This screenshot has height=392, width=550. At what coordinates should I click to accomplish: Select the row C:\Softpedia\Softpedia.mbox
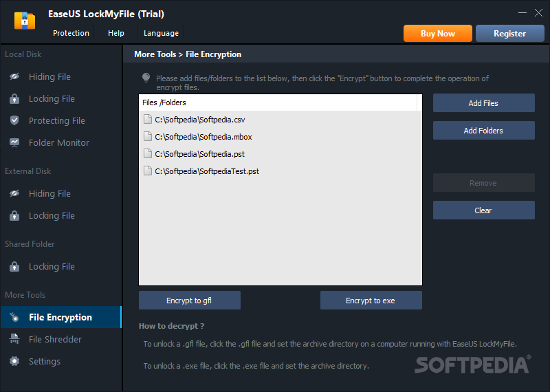pos(280,137)
